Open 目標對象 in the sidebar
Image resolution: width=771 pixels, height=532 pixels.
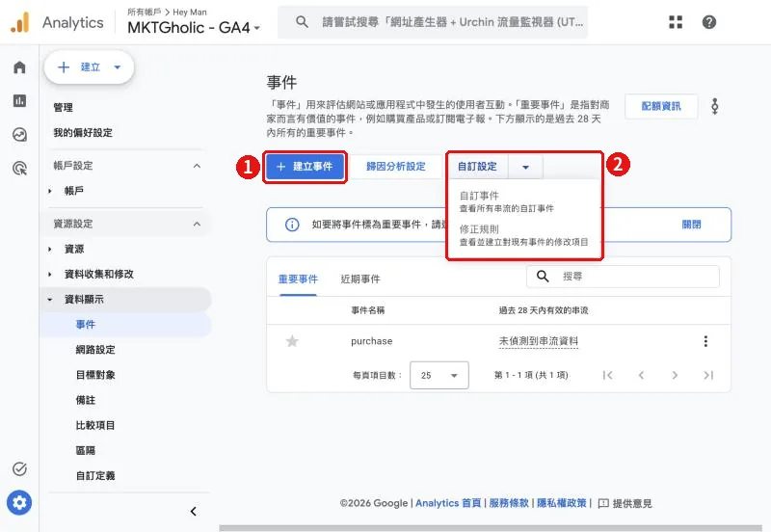pyautogui.click(x=95, y=375)
